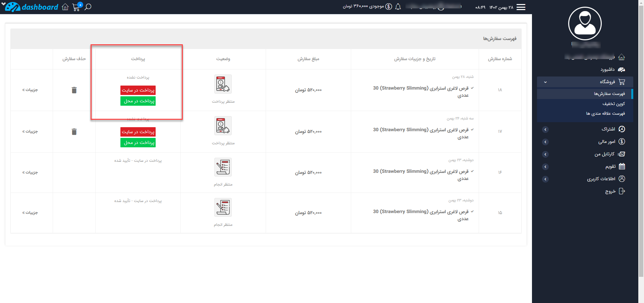Open the shopping cart icon

(x=76, y=7)
